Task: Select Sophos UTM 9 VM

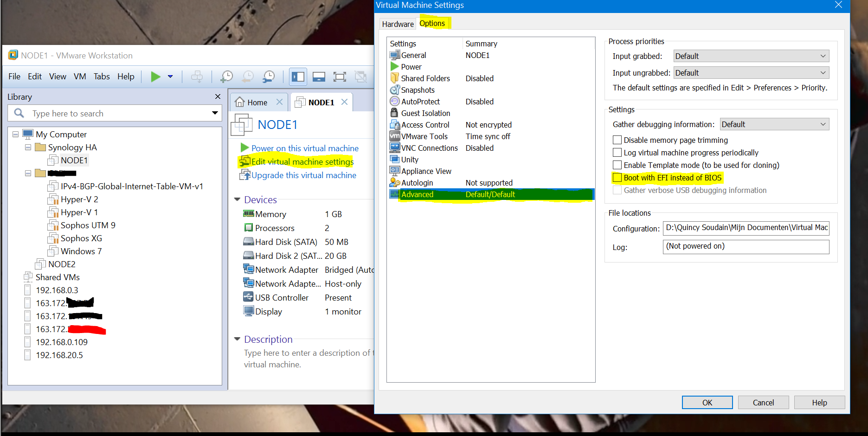Action: [88, 225]
